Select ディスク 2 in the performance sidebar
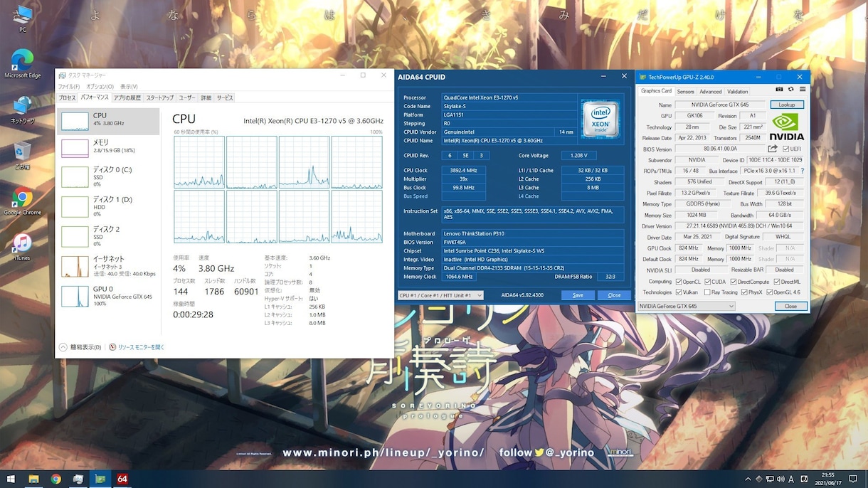 108,236
